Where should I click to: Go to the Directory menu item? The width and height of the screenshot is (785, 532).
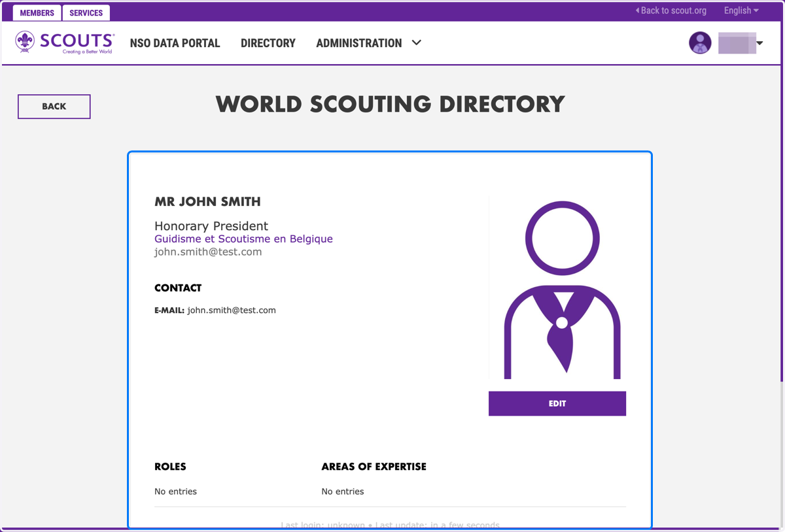pos(268,43)
